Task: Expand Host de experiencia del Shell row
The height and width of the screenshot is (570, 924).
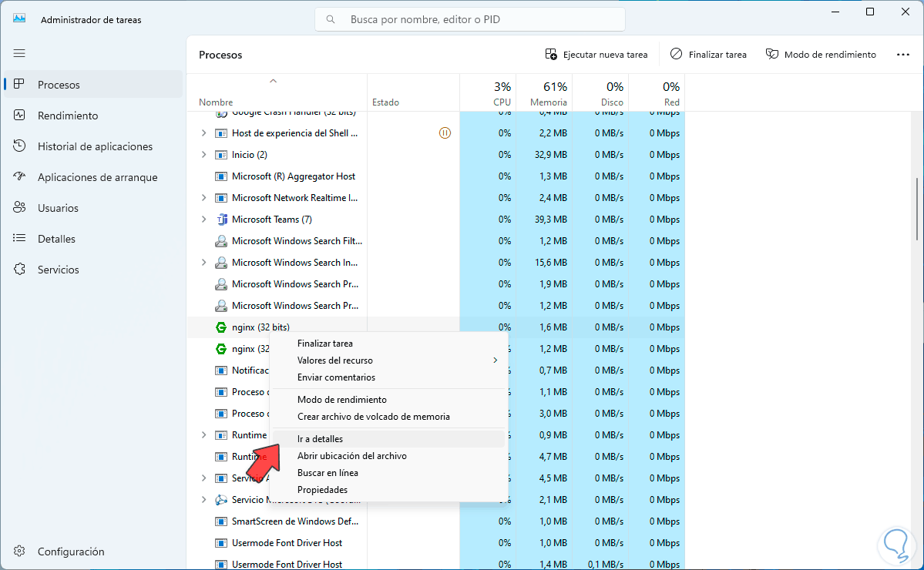Action: click(x=203, y=133)
